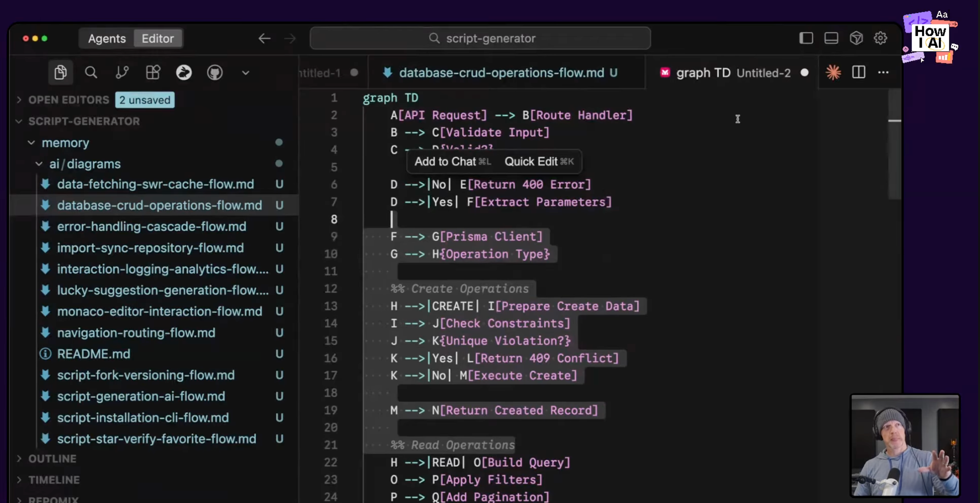Click the script-generator search field
This screenshot has width=980, height=503.
coord(480,39)
